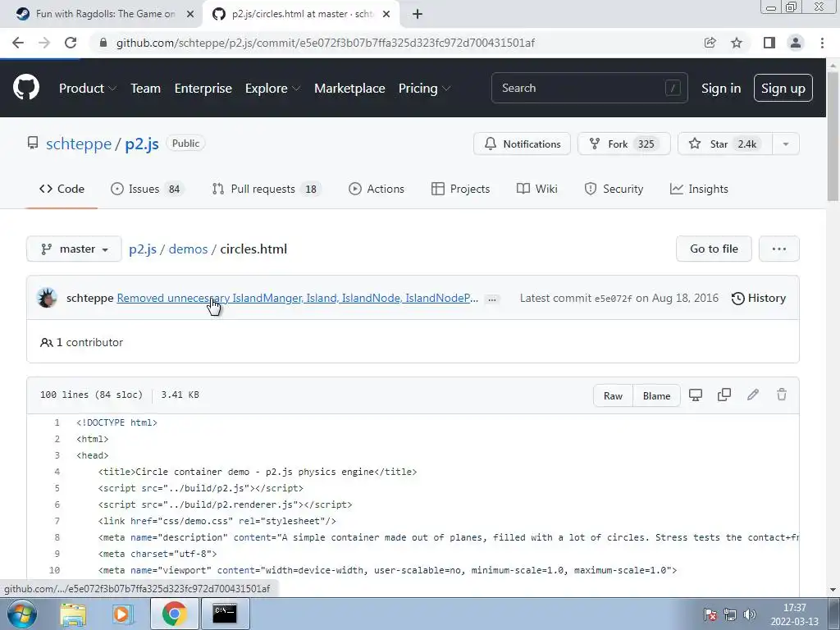Fork the repository with Fork button
840x630 pixels.
coord(623,144)
